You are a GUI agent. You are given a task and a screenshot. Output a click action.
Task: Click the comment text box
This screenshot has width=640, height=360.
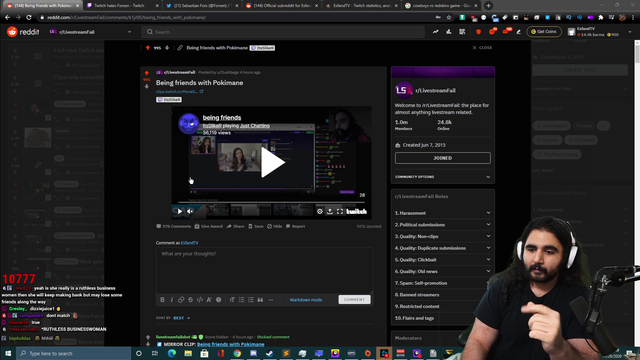[x=264, y=270]
